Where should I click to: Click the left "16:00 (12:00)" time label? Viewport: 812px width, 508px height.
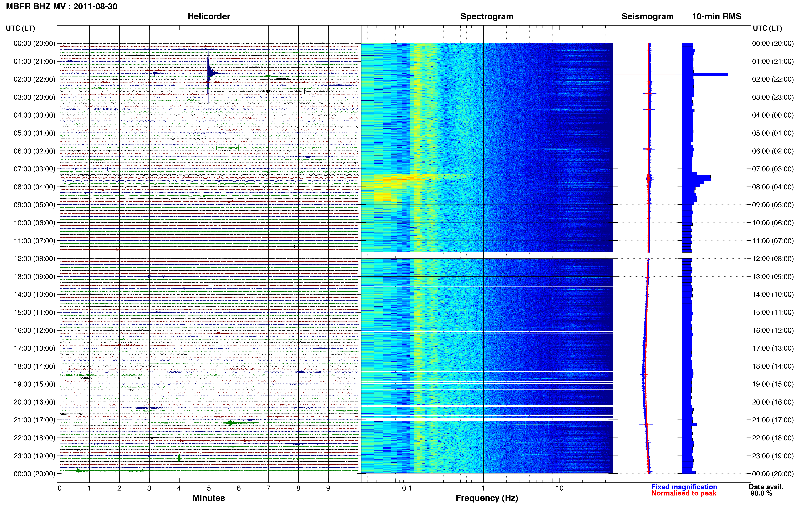(34, 331)
